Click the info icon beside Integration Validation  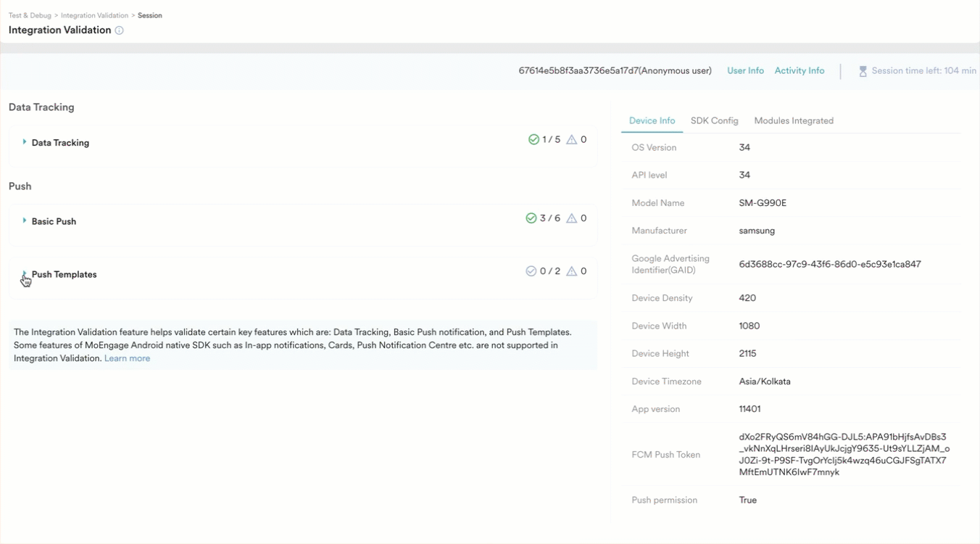[119, 30]
